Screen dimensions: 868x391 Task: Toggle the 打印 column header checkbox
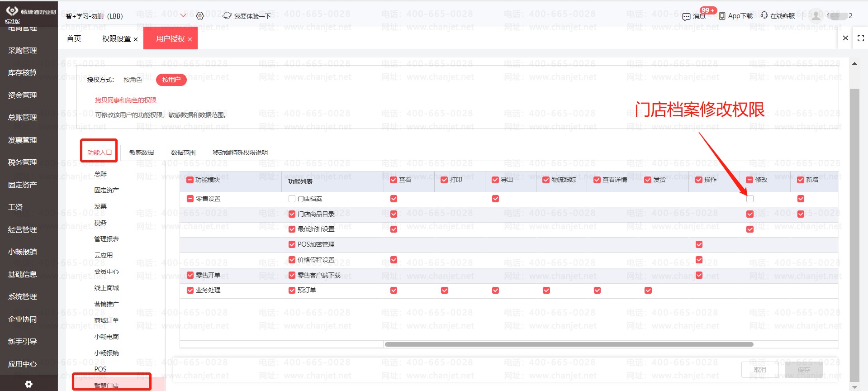[444, 180]
